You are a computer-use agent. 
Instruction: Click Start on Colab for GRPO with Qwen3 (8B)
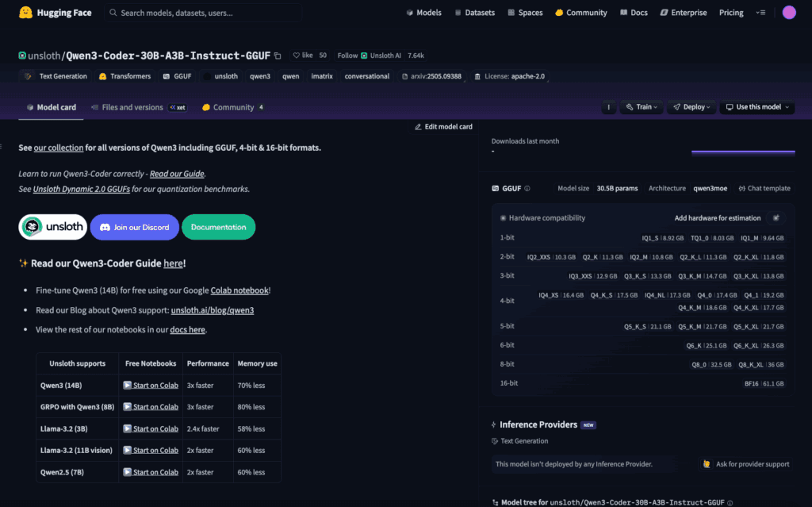151,407
